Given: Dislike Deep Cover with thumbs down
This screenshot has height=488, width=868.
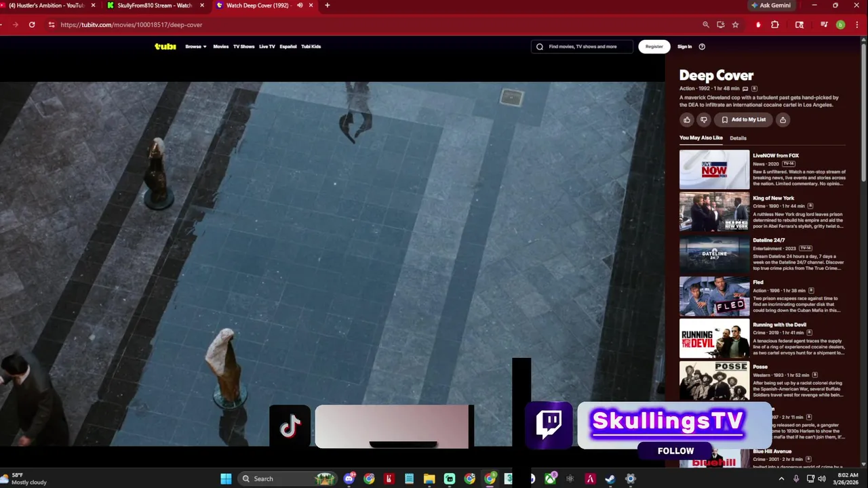Looking at the screenshot, I should pos(704,120).
